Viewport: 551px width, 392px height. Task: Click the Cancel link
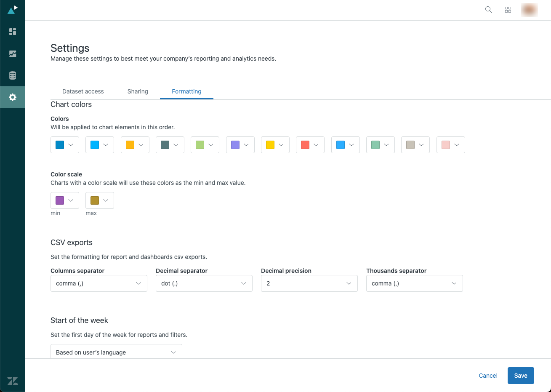click(488, 376)
